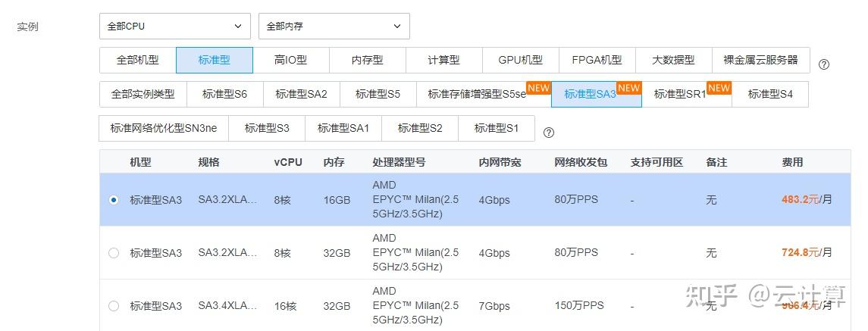The image size is (868, 331).
Task: Select the 8核 32GB SA3 radio button
Action: (114, 253)
